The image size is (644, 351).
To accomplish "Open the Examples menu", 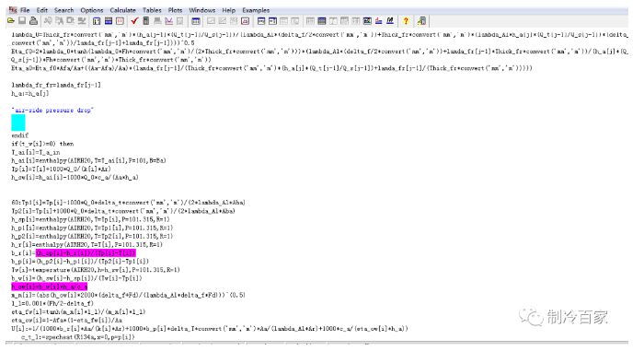I will [x=256, y=10].
